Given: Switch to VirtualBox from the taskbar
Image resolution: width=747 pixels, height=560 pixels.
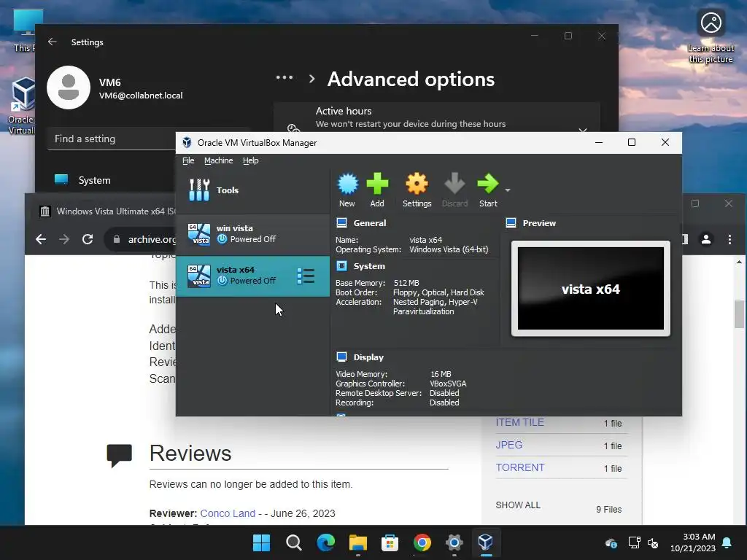Looking at the screenshot, I should pos(485,542).
